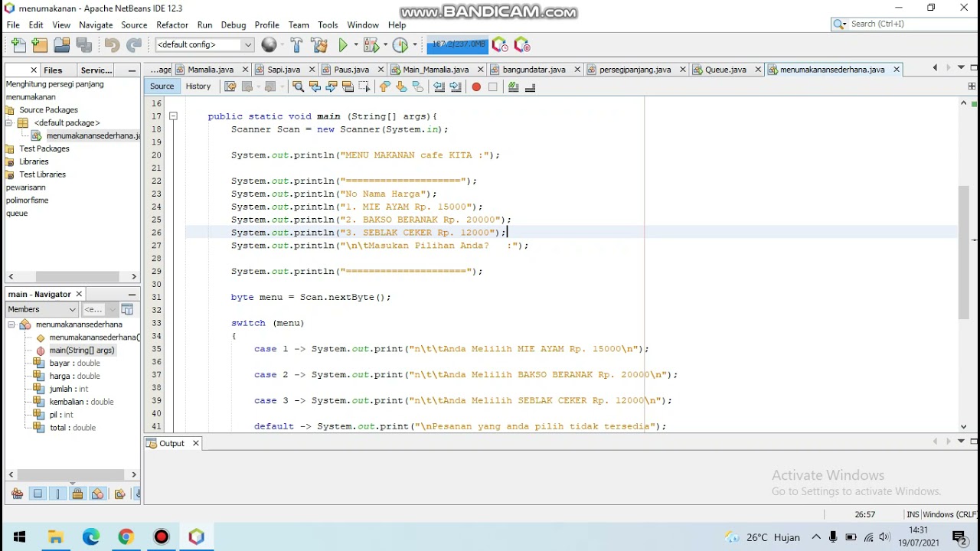980x551 pixels.
Task: Minimize the Navigator panel
Action: (x=132, y=294)
